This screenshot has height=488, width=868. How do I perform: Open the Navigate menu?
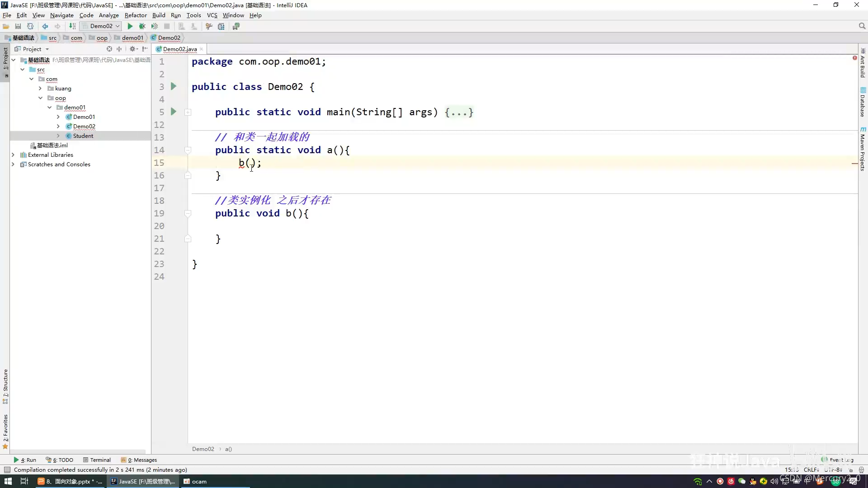tap(61, 15)
